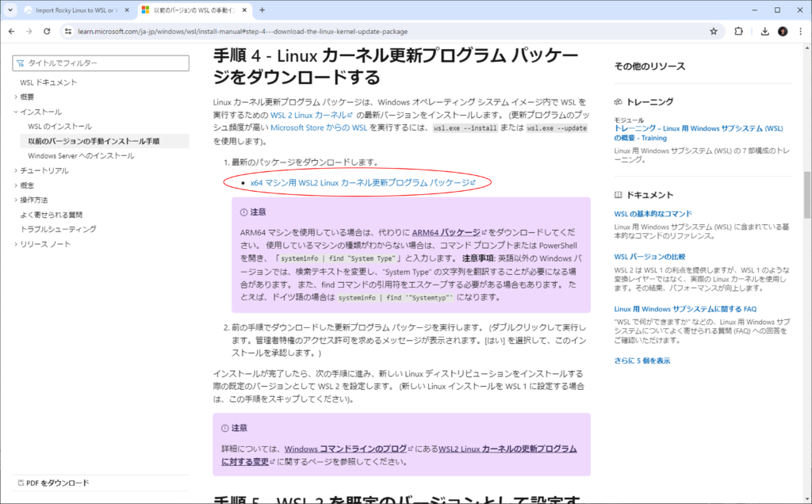812x504 pixels.
Task: Open a new tab with the plus icon
Action: click(x=262, y=10)
